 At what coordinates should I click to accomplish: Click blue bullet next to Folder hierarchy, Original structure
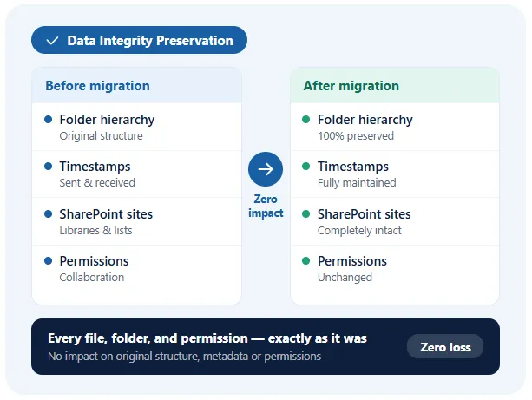click(x=49, y=119)
